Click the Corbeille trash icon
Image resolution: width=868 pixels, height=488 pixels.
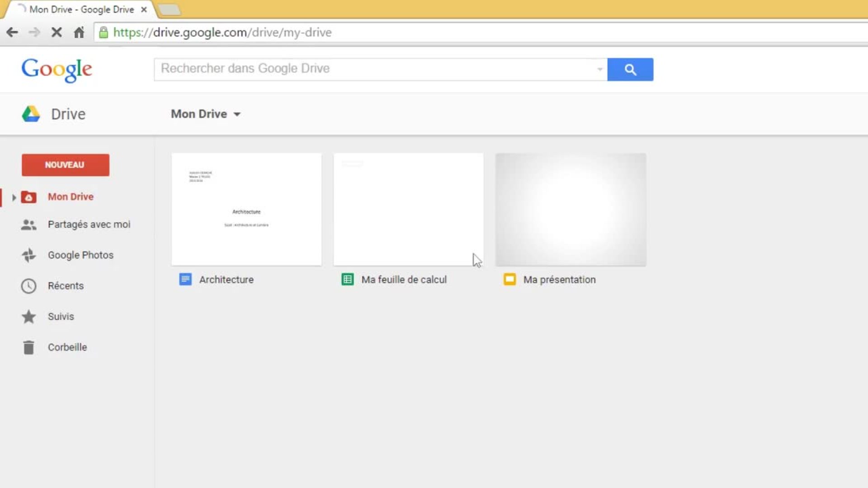(x=28, y=347)
